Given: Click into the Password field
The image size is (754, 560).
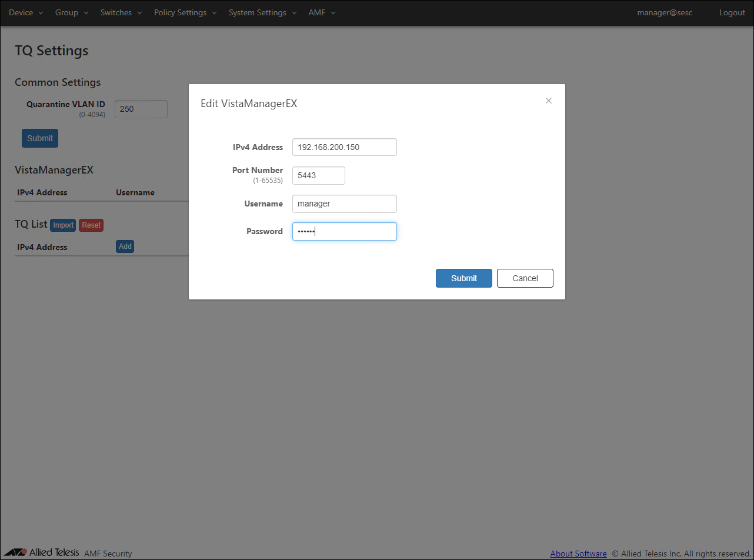Looking at the screenshot, I should (x=344, y=231).
